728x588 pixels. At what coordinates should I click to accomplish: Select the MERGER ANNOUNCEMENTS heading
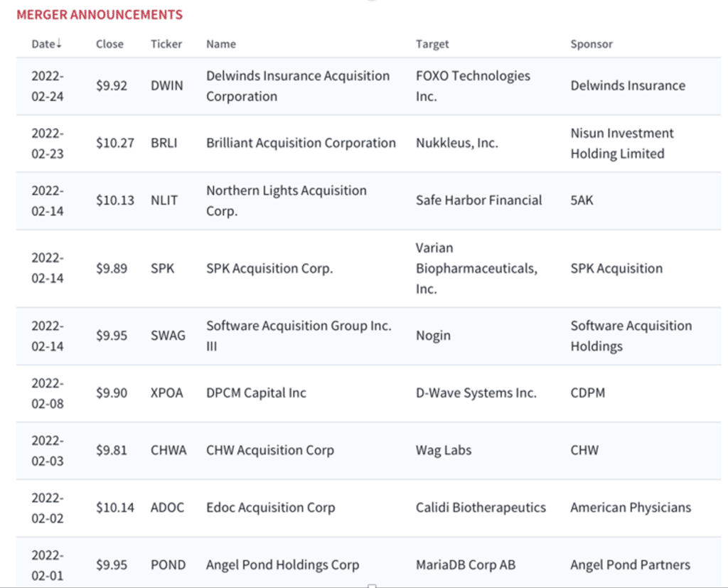[x=100, y=15]
